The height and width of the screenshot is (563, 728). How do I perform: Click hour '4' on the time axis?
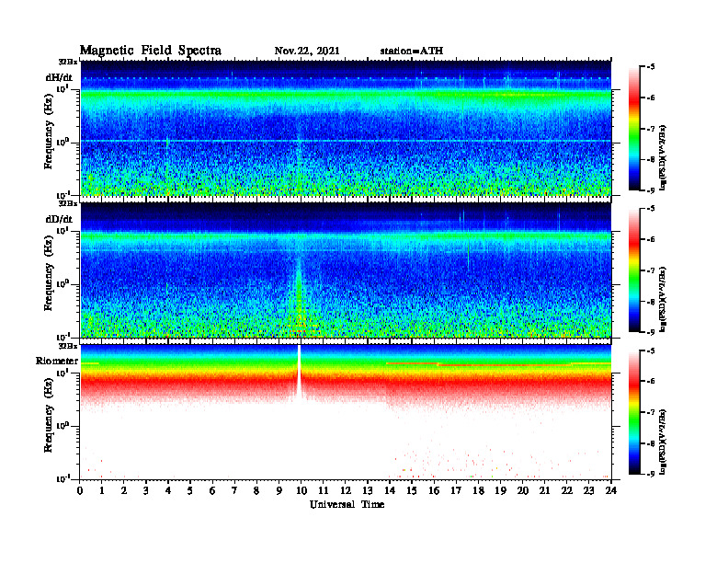(x=168, y=490)
